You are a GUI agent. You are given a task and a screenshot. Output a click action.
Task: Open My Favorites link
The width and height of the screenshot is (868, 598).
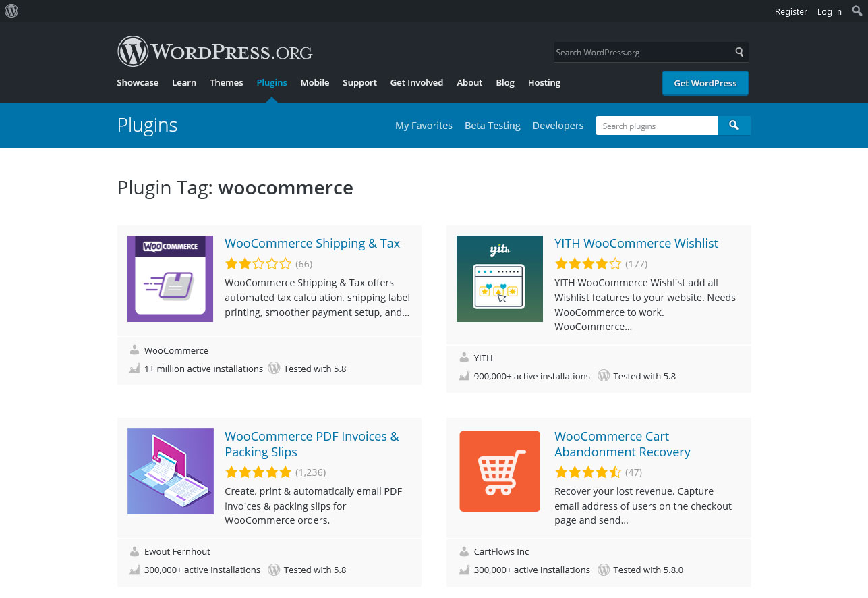424,126
